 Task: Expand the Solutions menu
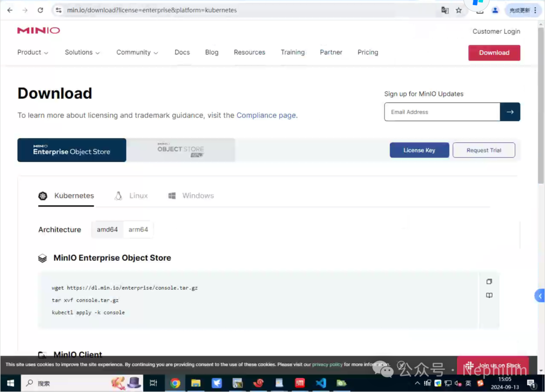(82, 52)
